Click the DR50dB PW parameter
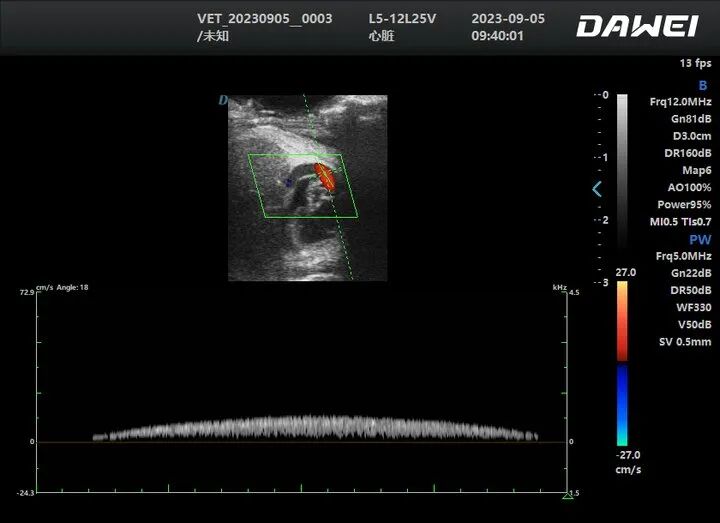Image resolution: width=720 pixels, height=523 pixels. pyautogui.click(x=691, y=290)
